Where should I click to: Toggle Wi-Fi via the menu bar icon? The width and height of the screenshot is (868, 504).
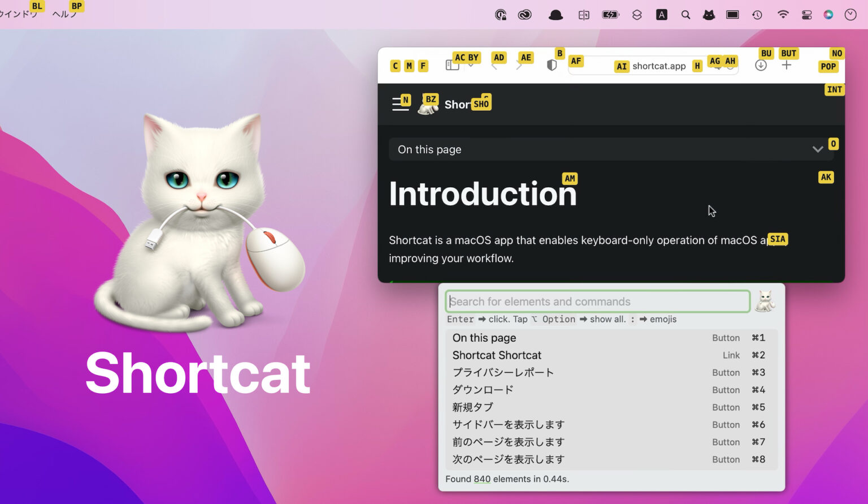[783, 15]
